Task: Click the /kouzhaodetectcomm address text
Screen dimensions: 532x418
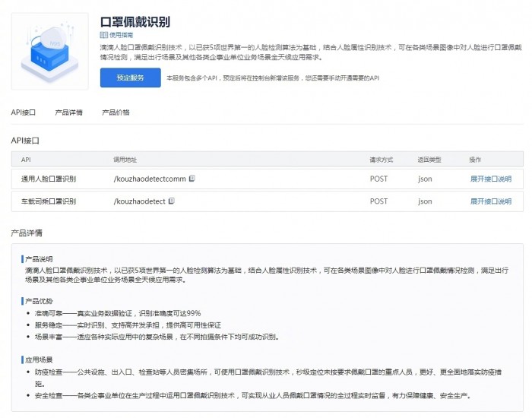Action: click(150, 179)
